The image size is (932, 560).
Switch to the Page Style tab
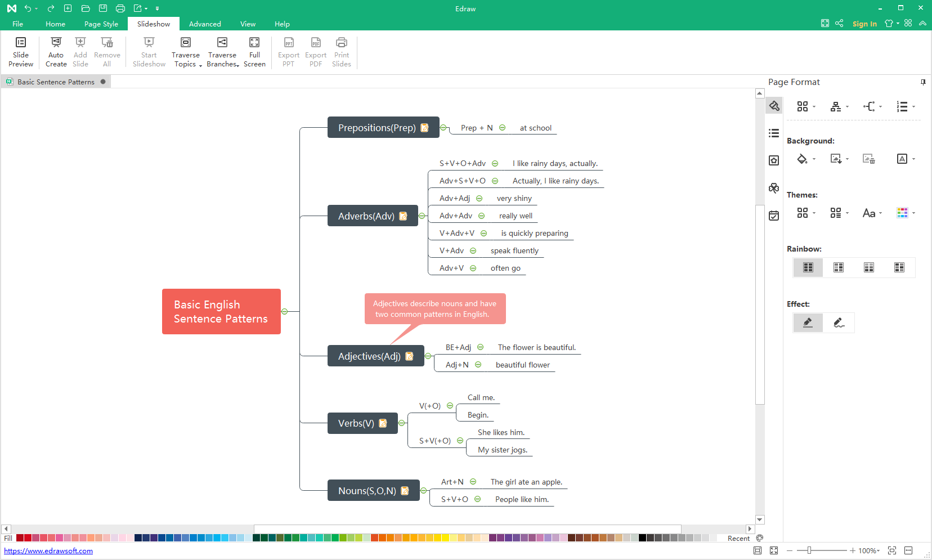pos(101,24)
